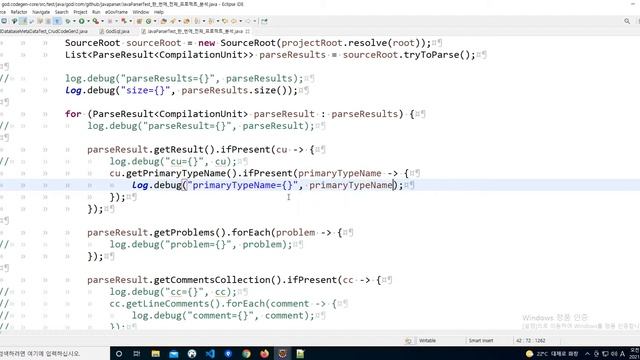The width and height of the screenshot is (640, 360).
Task: Click the parseResult.getProblems().forEach line
Action: (x=215, y=233)
